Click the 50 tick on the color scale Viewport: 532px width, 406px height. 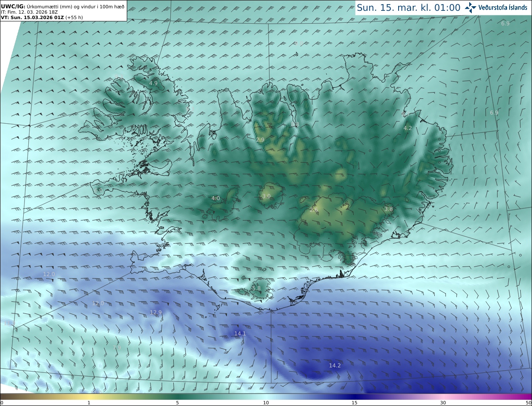(528, 403)
